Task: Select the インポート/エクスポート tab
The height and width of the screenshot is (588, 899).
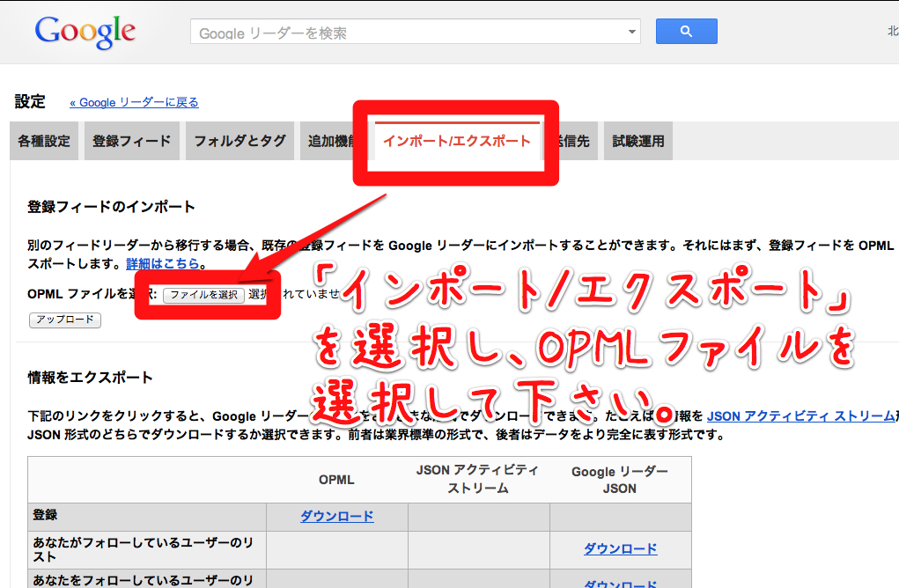Action: click(x=456, y=141)
